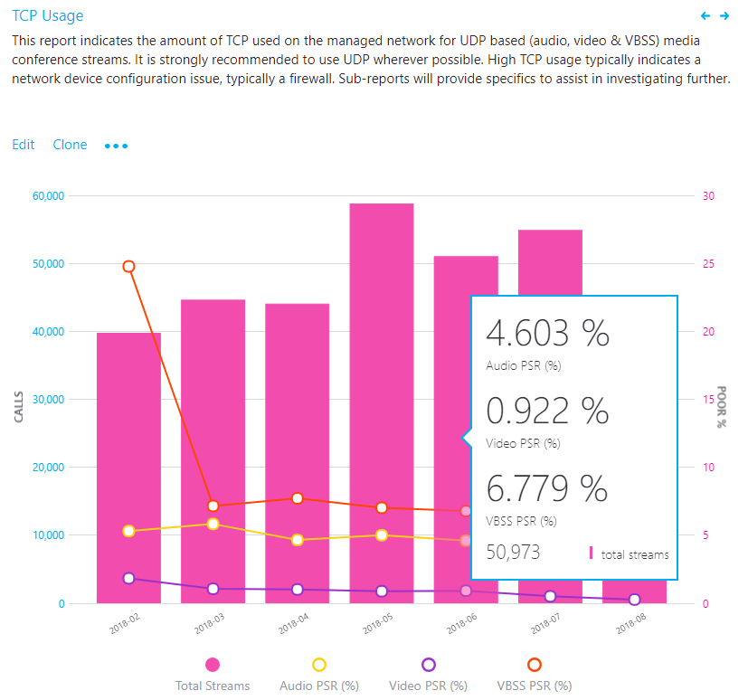This screenshot has width=748, height=700.
Task: Toggle the Audio PSR (%) legend label
Action: point(318,686)
